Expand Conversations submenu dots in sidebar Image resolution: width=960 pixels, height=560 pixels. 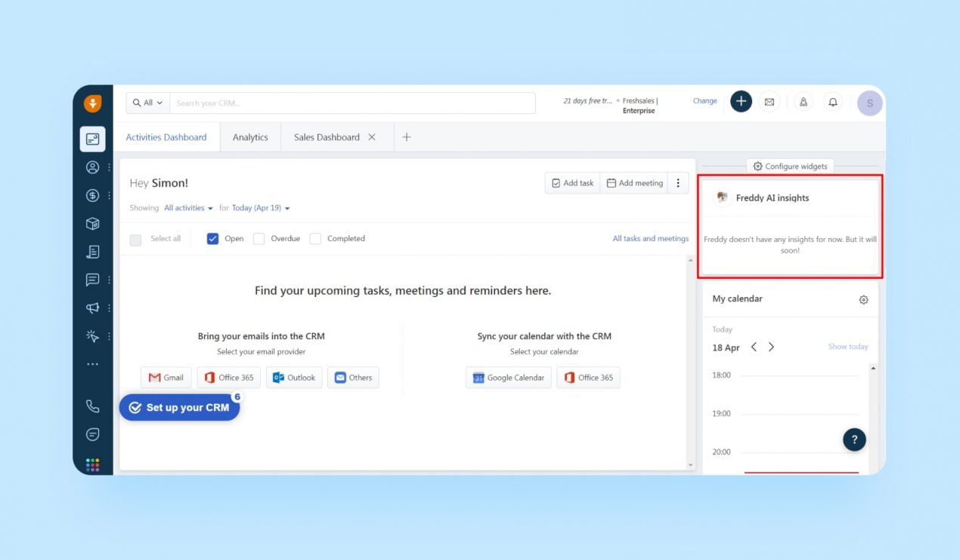109,280
